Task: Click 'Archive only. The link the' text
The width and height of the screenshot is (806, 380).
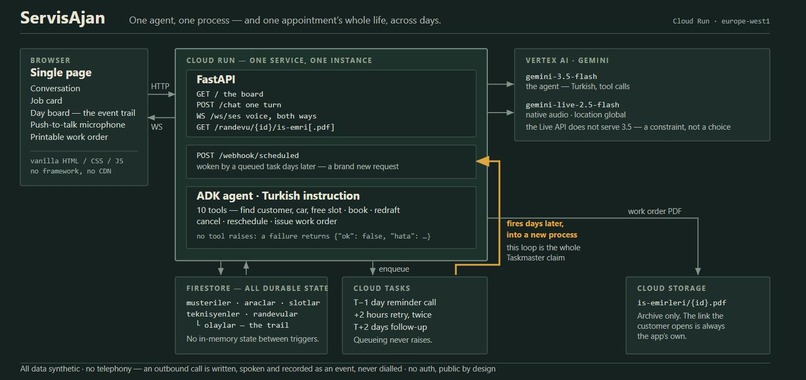Action: 680,316
